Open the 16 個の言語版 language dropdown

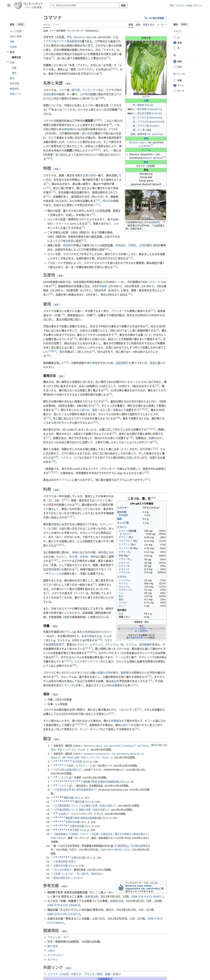tap(156, 18)
